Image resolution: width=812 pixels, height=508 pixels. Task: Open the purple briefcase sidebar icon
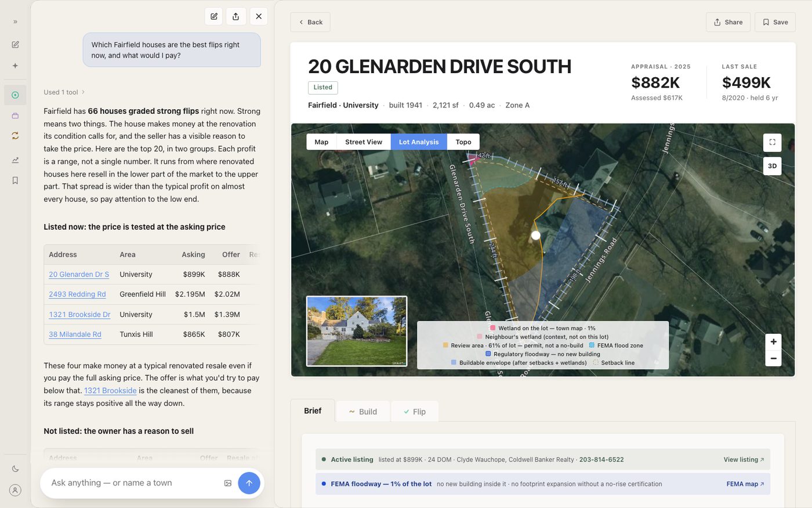15,116
